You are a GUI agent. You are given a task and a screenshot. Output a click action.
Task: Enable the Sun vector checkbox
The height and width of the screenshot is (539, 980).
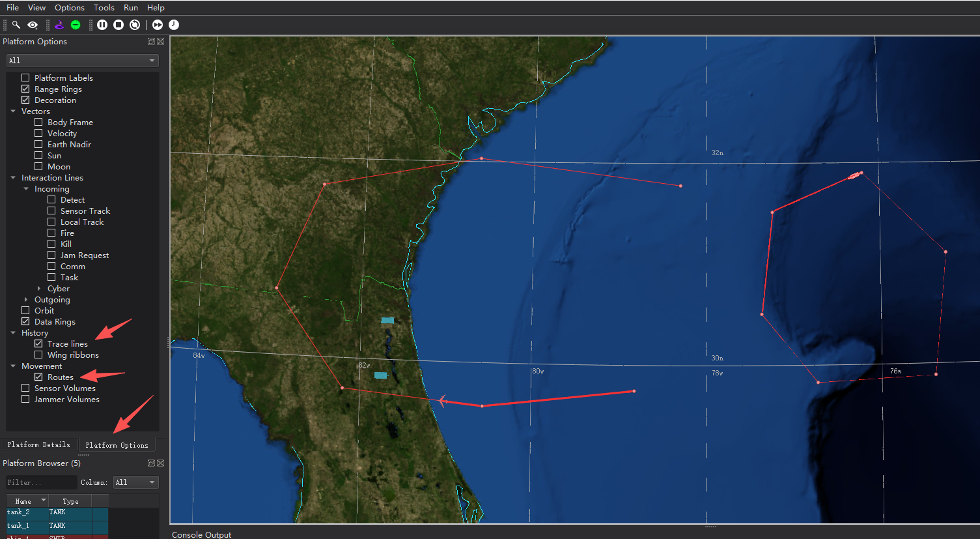pos(38,155)
